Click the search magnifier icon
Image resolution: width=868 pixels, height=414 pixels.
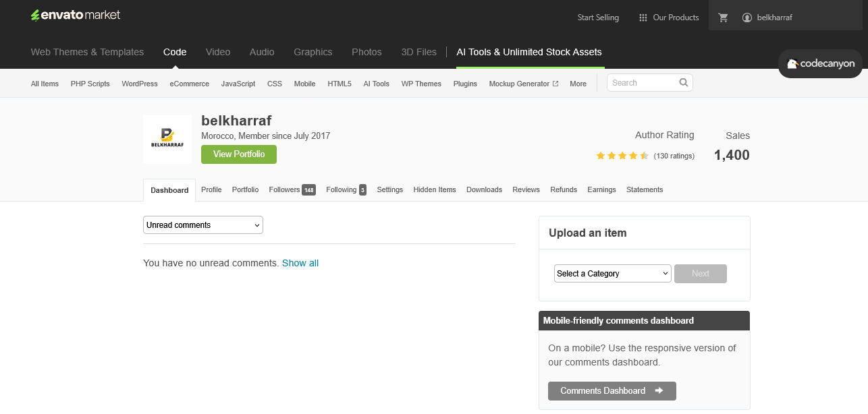coord(683,82)
